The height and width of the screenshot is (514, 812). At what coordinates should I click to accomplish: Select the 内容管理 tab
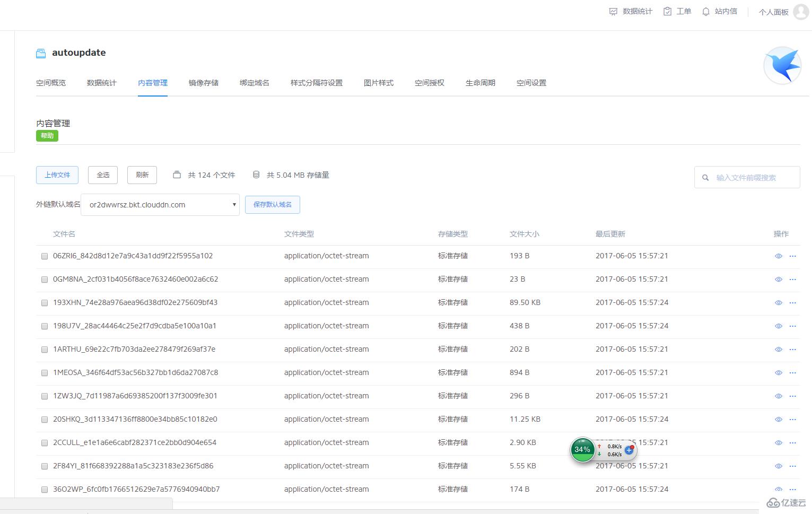[153, 83]
